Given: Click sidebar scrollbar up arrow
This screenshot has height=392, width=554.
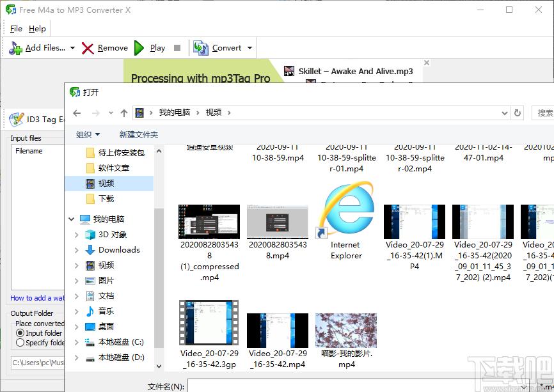Looking at the screenshot, I should click(x=159, y=151).
